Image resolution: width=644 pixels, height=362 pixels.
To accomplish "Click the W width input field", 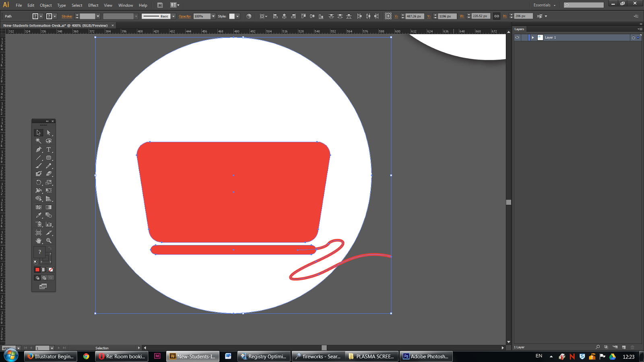I will tap(480, 16).
